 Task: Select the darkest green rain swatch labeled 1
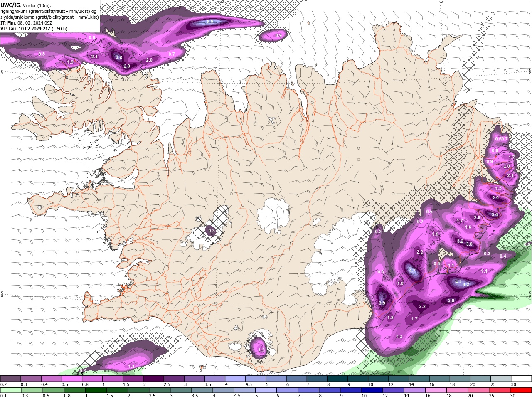[x=96, y=390]
